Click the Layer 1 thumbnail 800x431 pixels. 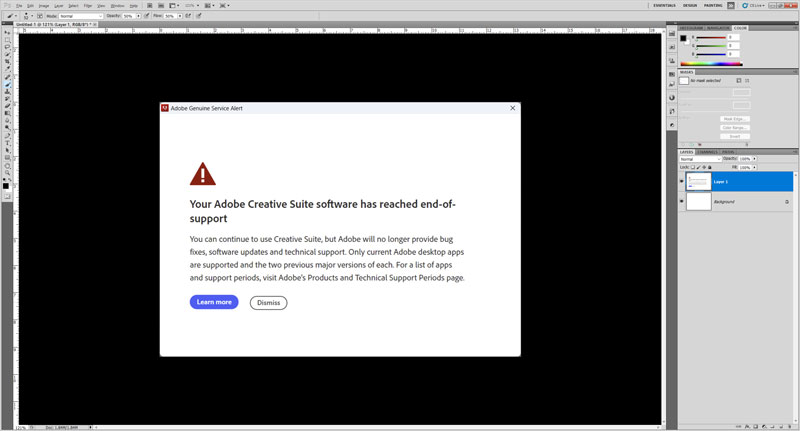[x=698, y=182]
